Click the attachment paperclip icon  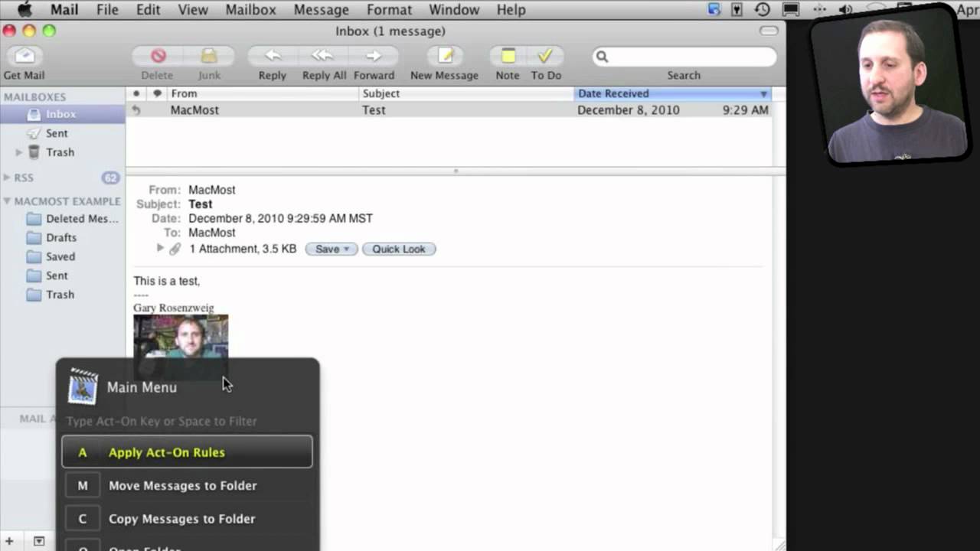click(175, 249)
